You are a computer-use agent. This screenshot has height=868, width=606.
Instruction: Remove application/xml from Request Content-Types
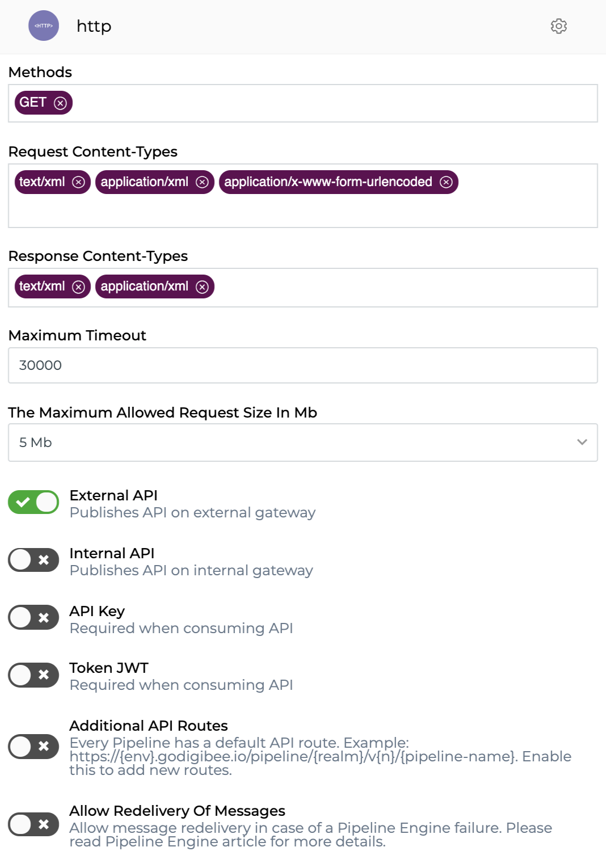click(x=202, y=182)
